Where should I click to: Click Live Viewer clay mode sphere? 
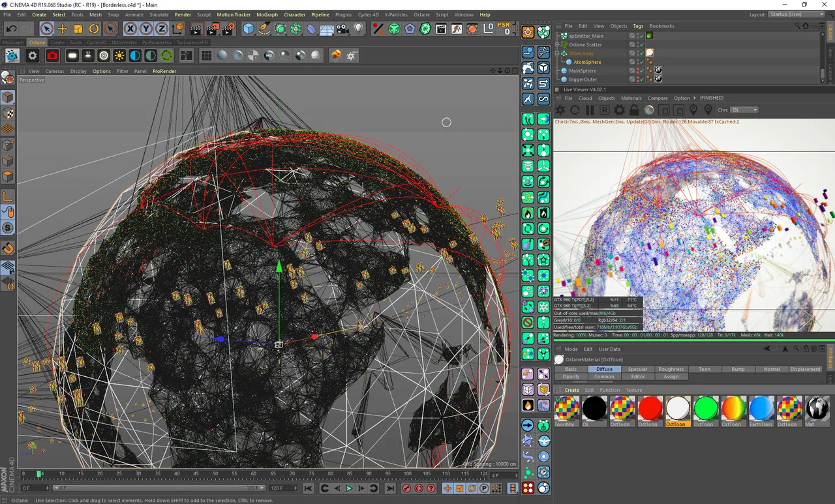pos(649,110)
